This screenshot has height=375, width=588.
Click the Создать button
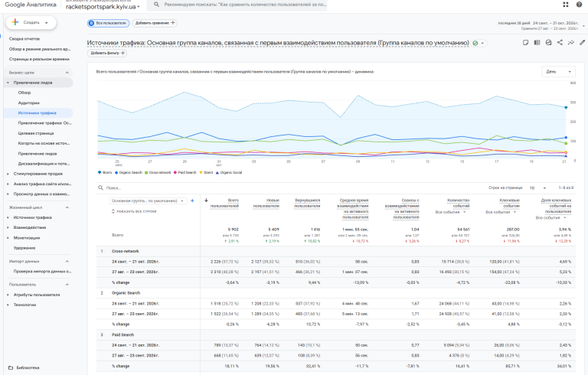[31, 22]
